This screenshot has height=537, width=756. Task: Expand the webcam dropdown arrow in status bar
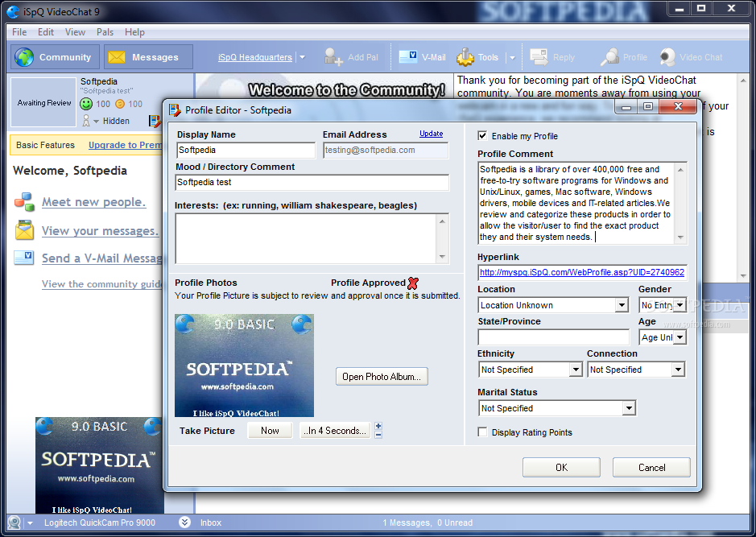click(x=30, y=523)
